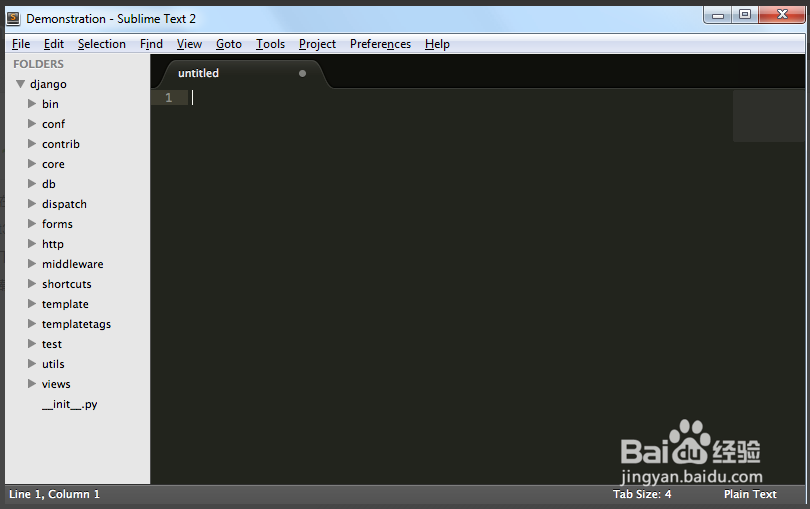Open the Goto menu
The width and height of the screenshot is (810, 509).
point(228,44)
